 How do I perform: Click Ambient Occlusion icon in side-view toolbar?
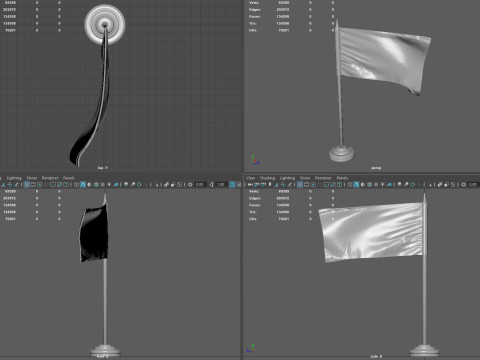[x=399, y=184]
